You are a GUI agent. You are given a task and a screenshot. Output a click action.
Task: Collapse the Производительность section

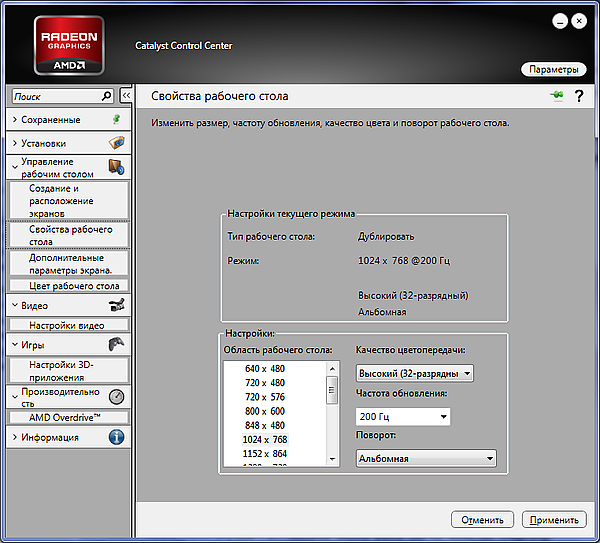point(15,397)
